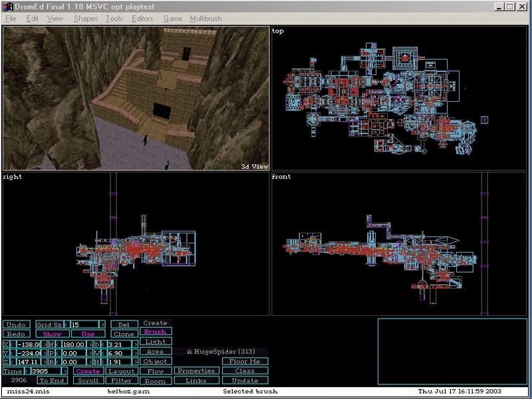The height and width of the screenshot is (399, 532).
Task: Click the Floor Me button
Action: tap(245, 361)
